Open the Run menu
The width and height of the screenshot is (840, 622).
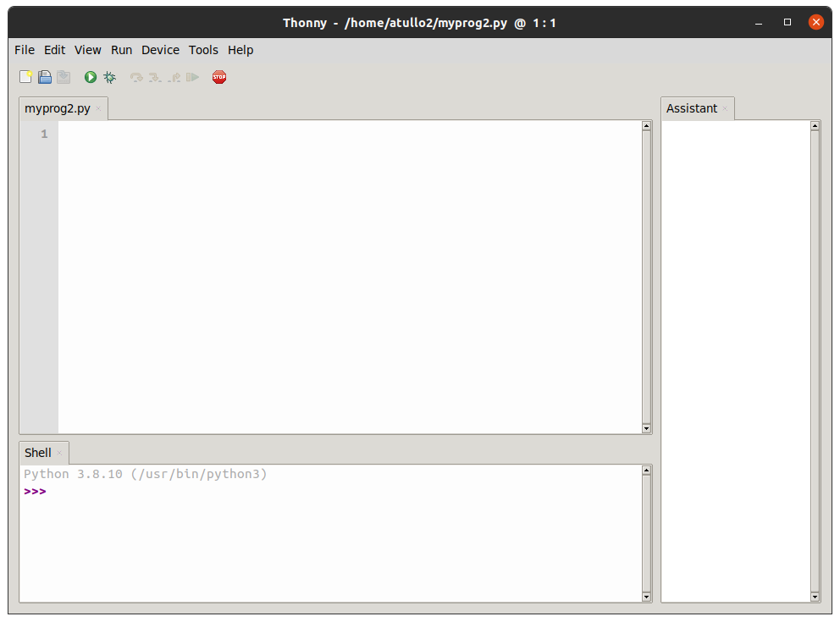point(122,50)
